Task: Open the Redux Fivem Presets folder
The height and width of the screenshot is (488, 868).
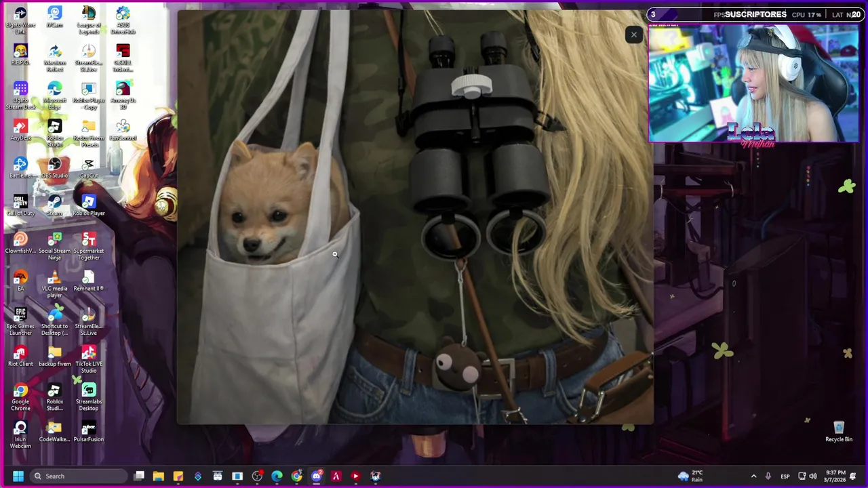Action: pos(89,134)
